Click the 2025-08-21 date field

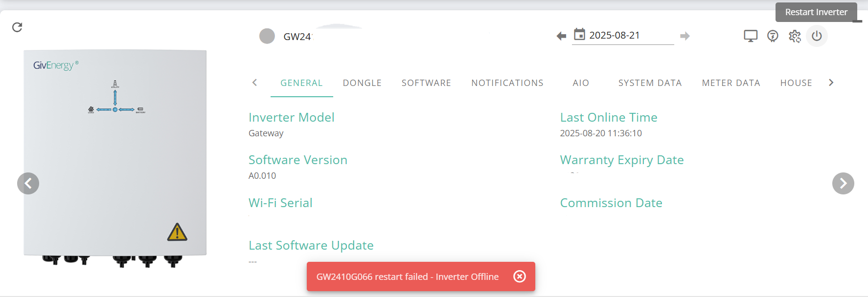[623, 35]
